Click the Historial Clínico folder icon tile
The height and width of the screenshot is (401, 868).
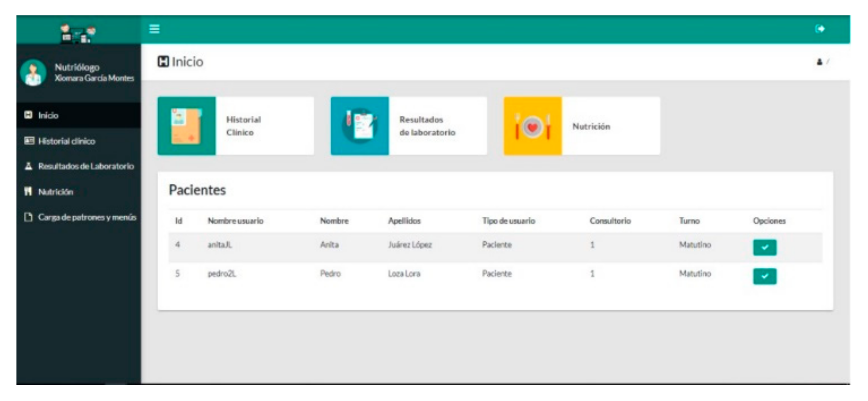click(186, 126)
